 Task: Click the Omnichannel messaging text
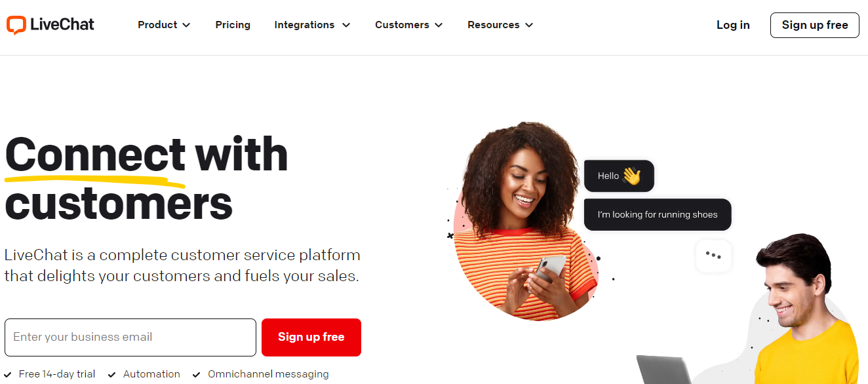pos(268,374)
